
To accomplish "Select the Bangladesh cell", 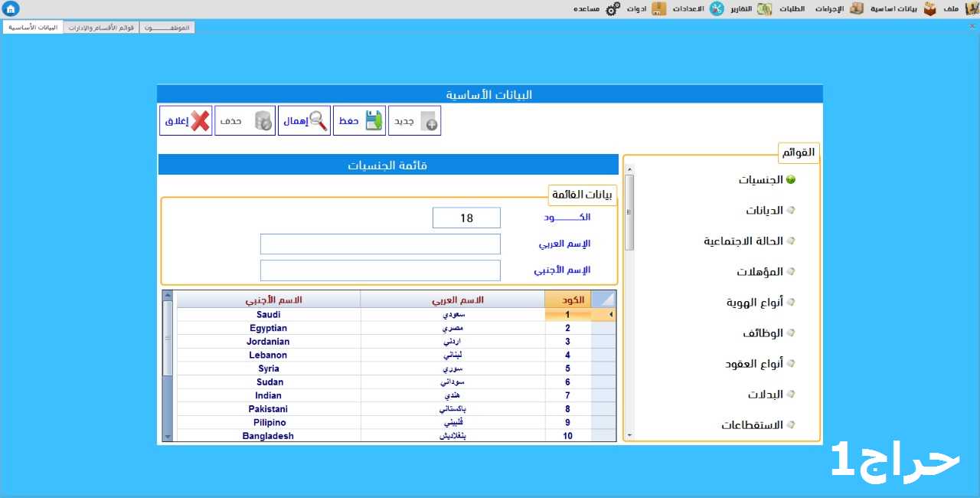I will pos(269,436).
